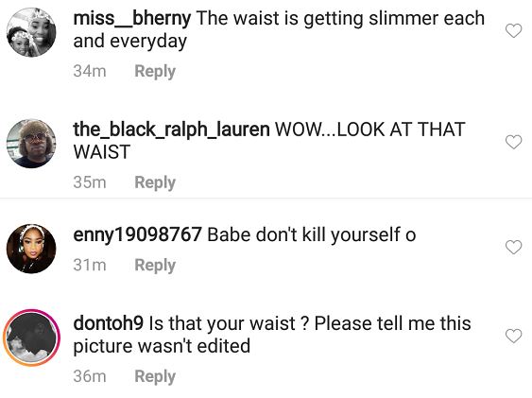Screen dimensions: 532x398
Task: Open miss__bherny's profile picture
Action: point(31,32)
